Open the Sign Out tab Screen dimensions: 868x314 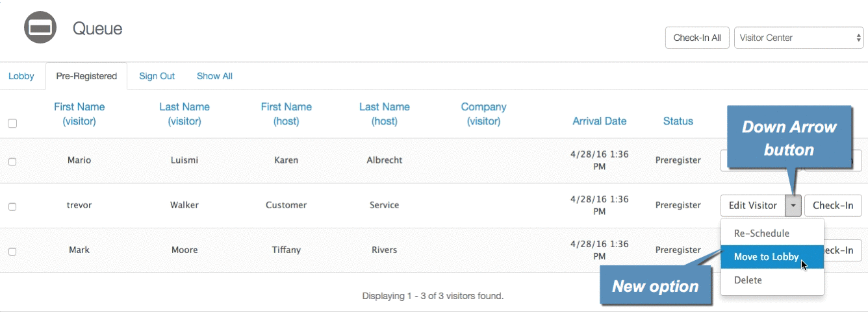(x=157, y=76)
